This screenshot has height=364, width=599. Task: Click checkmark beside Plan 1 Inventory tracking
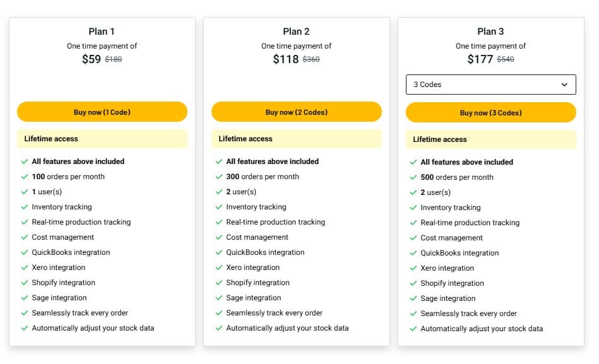click(x=25, y=207)
